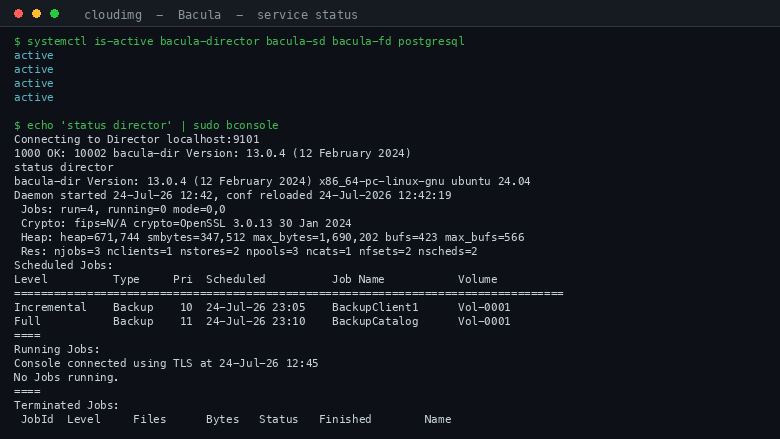Click 'Console connected using TLS' line
Image resolution: width=780 pixels, height=439 pixels.
166,363
